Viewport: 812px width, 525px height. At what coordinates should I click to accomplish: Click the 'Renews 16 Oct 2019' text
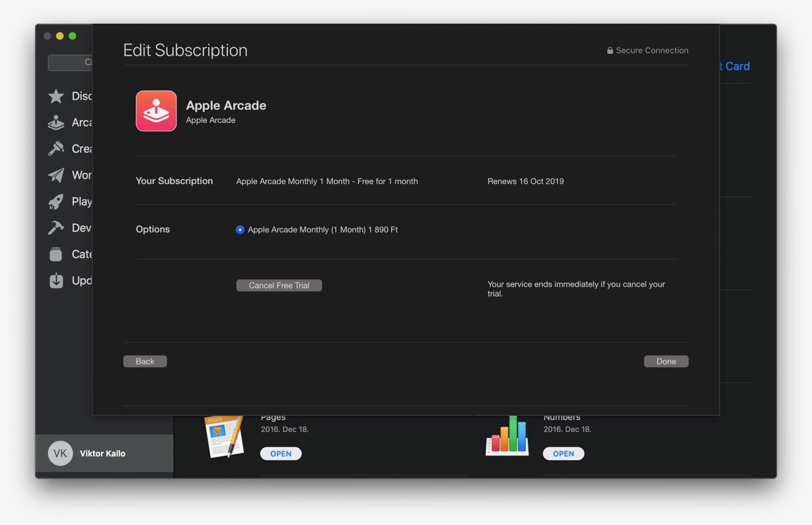pos(525,181)
